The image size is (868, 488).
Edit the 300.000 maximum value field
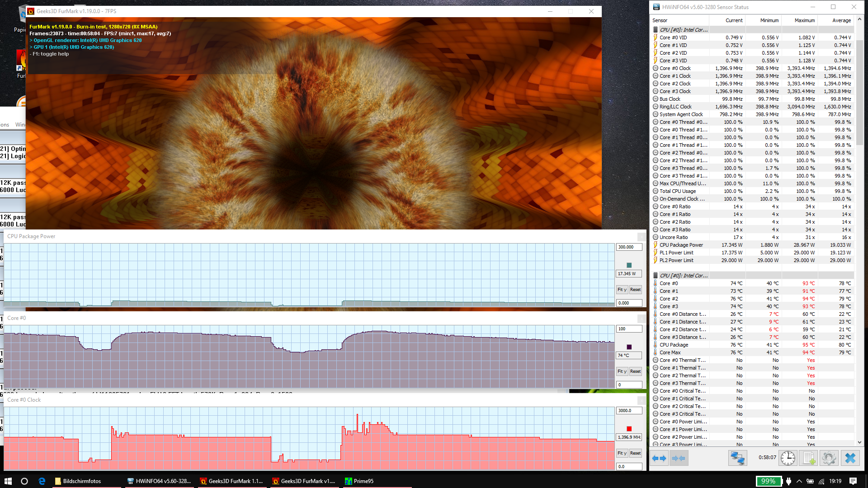(628, 247)
